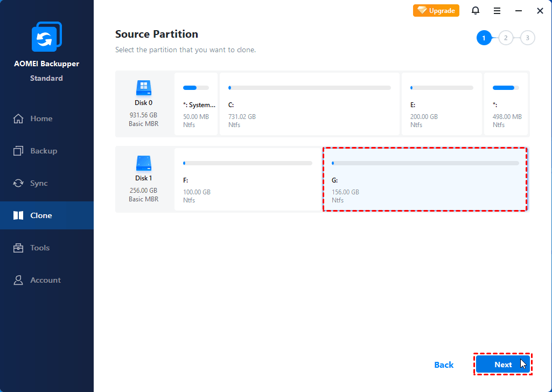The width and height of the screenshot is (552, 392).
Task: Click the Home house icon
Action: [x=18, y=118]
